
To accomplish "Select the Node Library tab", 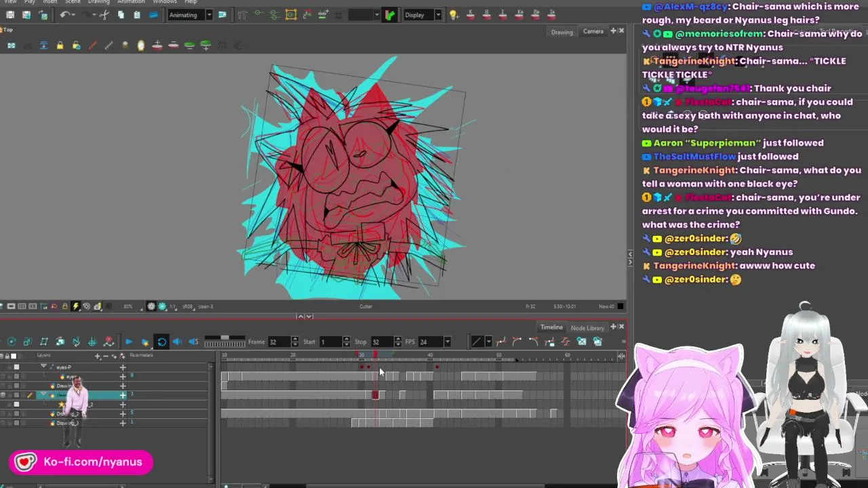I will (587, 328).
